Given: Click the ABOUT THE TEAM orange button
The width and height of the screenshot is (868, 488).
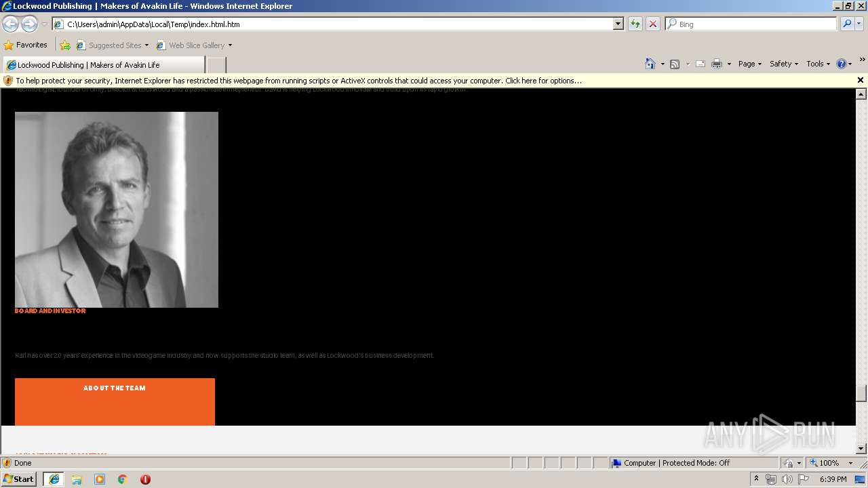Looking at the screenshot, I should [115, 402].
